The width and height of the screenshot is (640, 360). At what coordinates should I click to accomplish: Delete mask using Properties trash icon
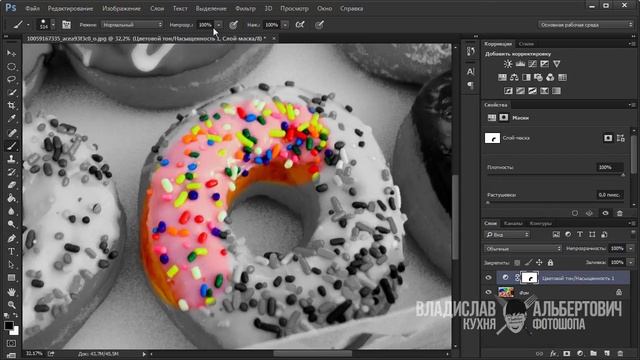[x=620, y=213]
